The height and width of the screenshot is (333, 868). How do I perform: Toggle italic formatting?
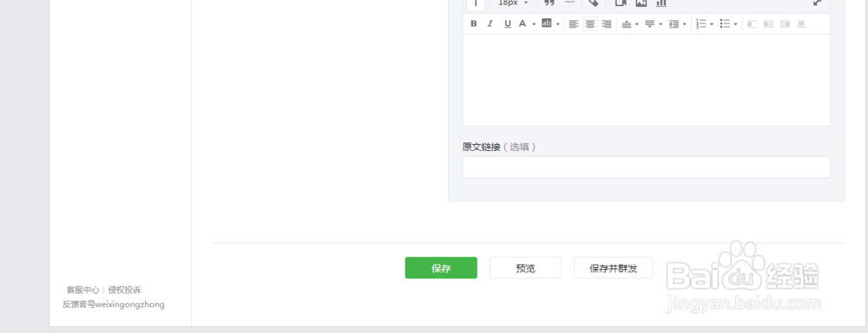pos(490,23)
